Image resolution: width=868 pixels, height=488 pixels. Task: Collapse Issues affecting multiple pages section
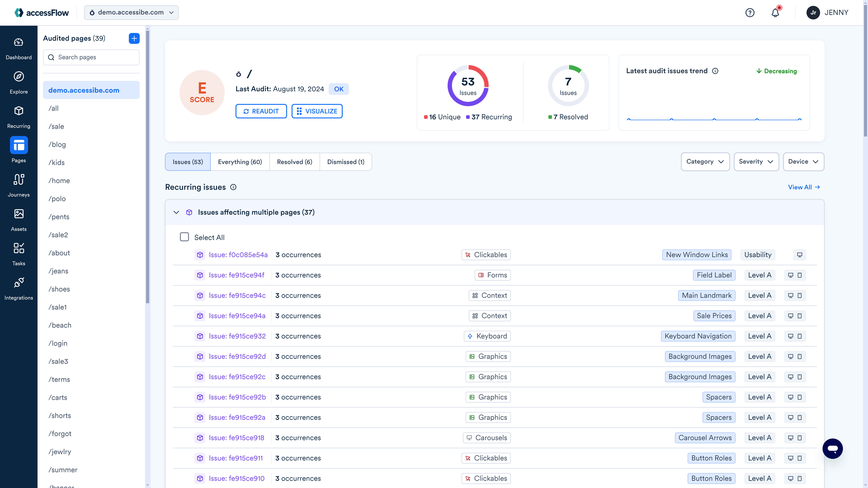pos(176,212)
